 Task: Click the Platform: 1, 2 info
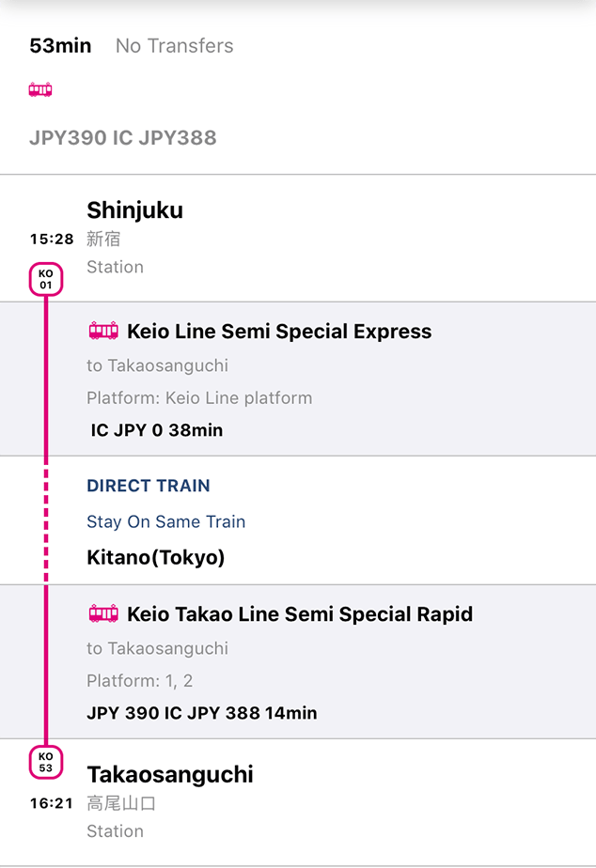point(139,680)
